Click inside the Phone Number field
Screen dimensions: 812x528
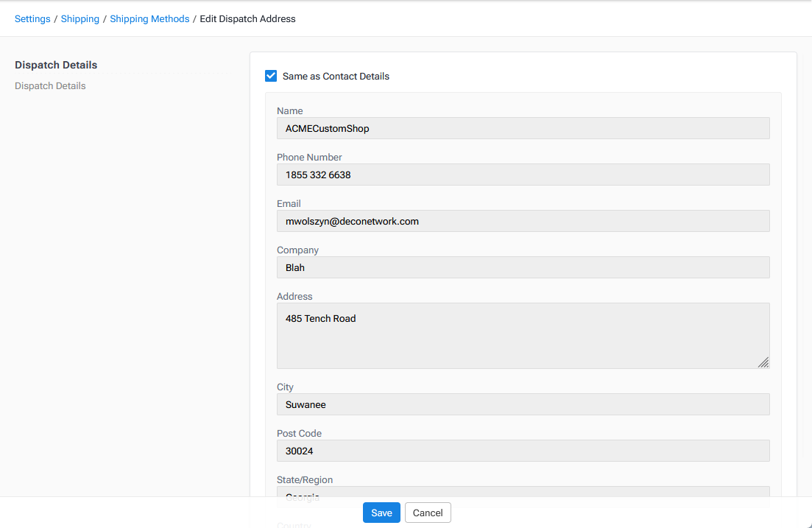[523, 175]
